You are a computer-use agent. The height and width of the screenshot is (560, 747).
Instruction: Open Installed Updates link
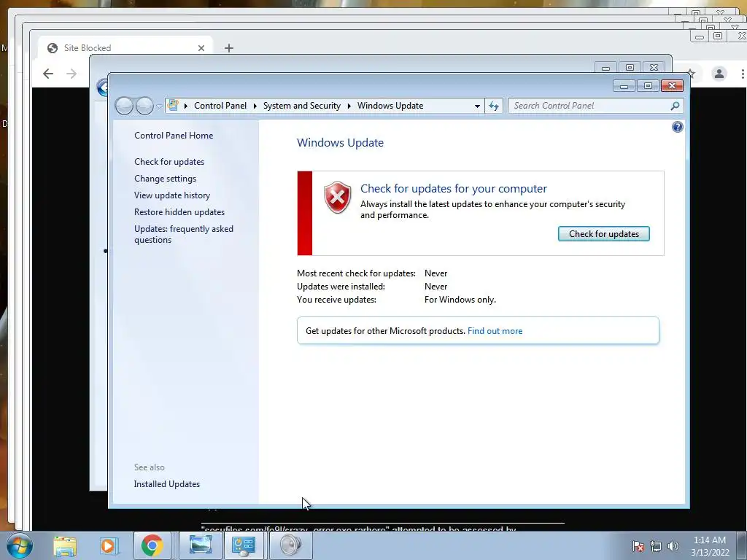pyautogui.click(x=167, y=484)
